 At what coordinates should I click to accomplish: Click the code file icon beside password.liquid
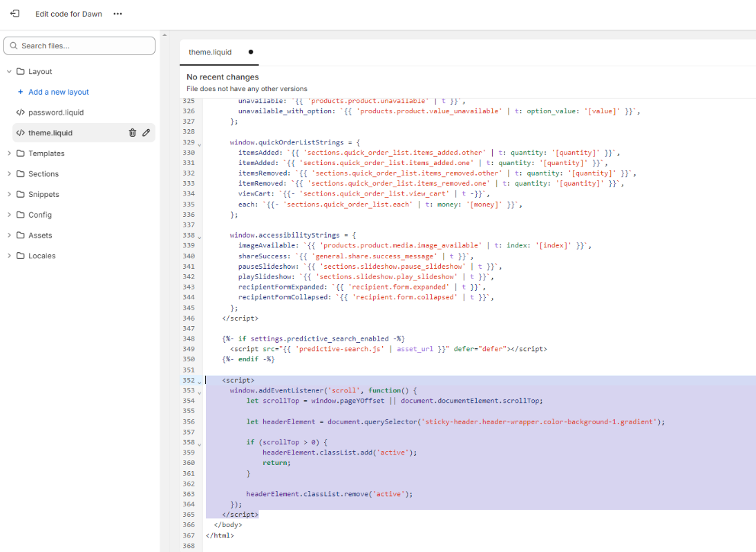[x=21, y=113]
